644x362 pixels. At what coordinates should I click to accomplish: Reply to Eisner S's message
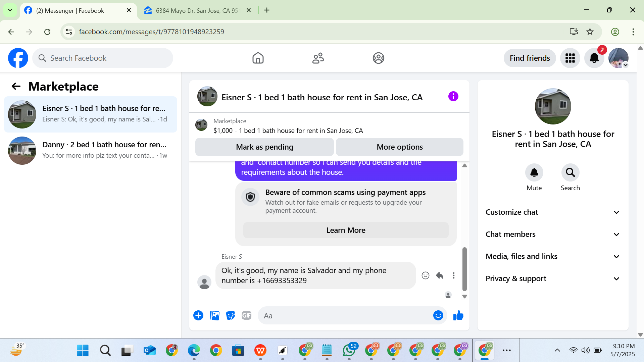[x=440, y=275]
